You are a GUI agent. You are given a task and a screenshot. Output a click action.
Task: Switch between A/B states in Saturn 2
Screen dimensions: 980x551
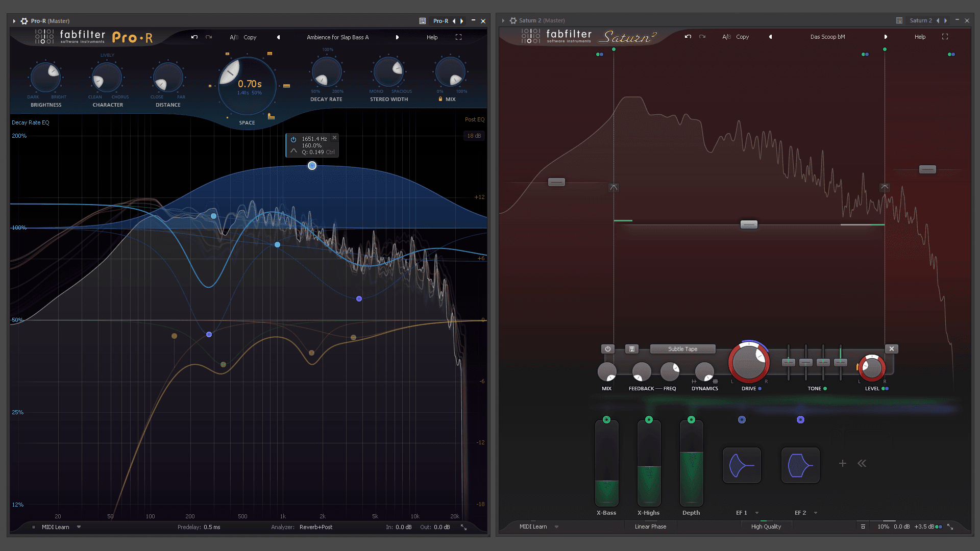(727, 36)
